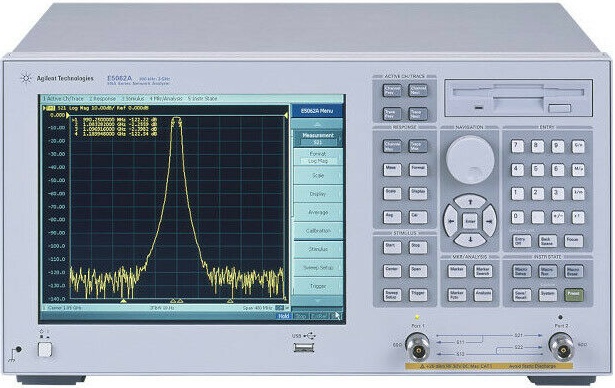The height and width of the screenshot is (388, 615).
Task: Toggle Channel Max key
Action: coord(392,146)
